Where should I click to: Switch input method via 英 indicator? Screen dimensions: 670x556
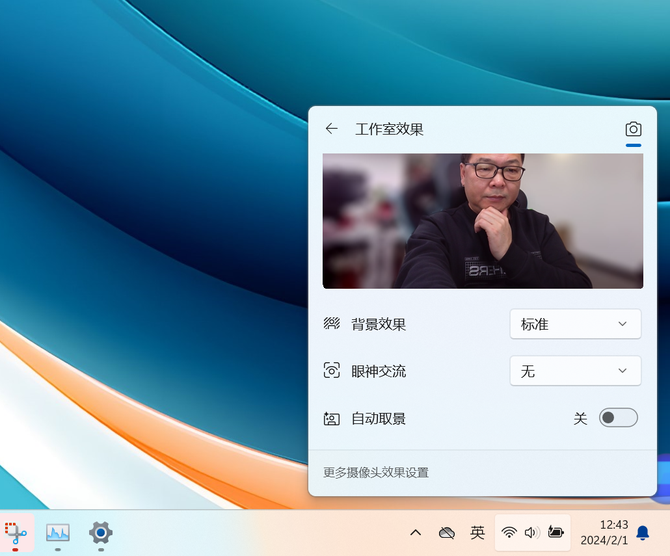click(477, 533)
